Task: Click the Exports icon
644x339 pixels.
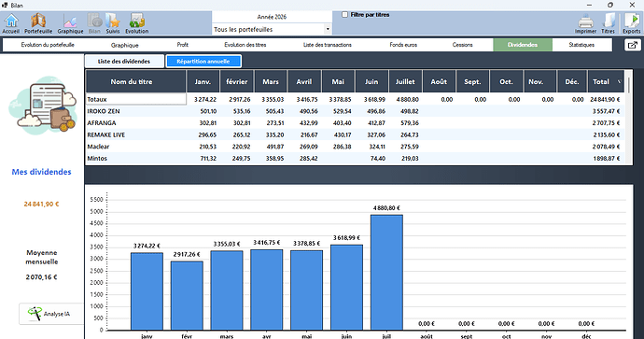Action: 632,23
